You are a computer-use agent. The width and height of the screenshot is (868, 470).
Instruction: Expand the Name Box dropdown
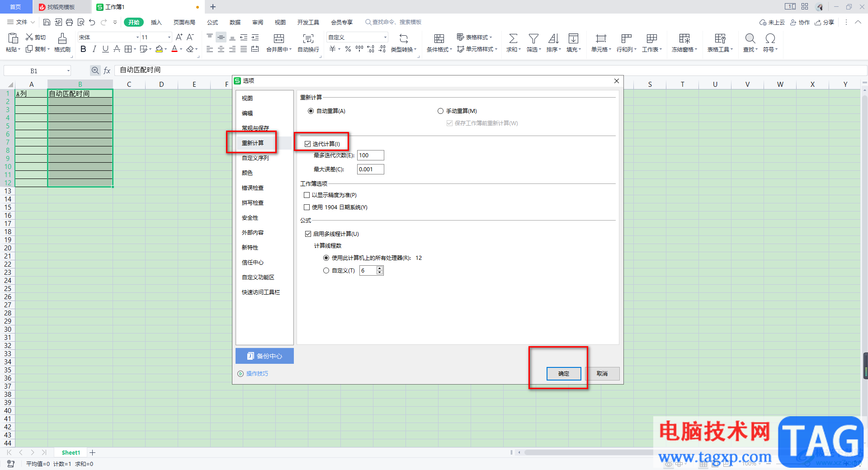[x=68, y=71]
